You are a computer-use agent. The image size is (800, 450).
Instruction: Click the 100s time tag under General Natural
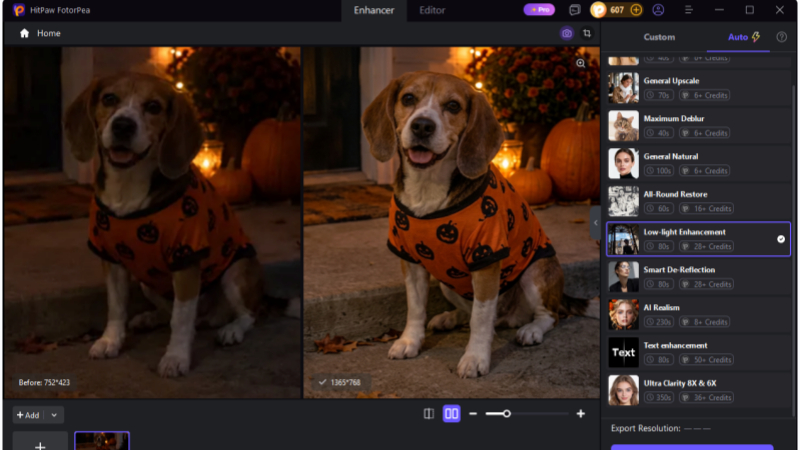[659, 171]
